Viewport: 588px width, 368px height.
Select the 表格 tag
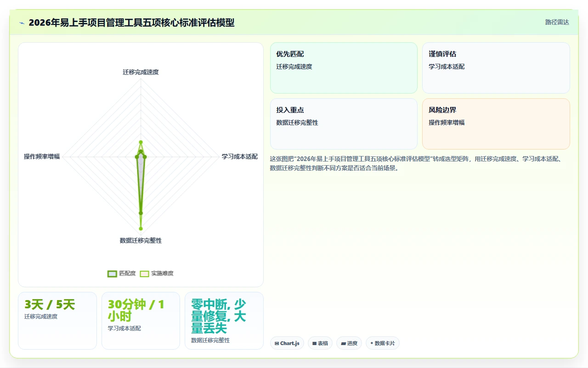pos(320,343)
